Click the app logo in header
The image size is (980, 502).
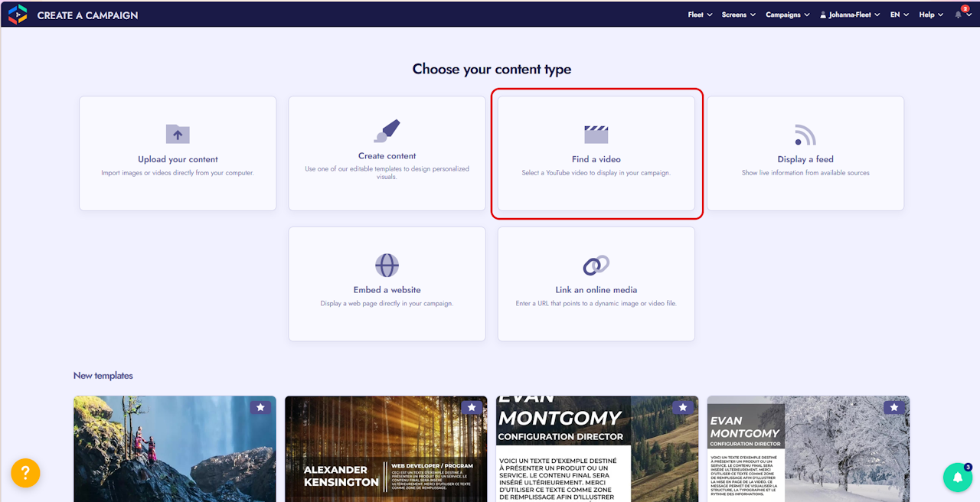(x=18, y=14)
